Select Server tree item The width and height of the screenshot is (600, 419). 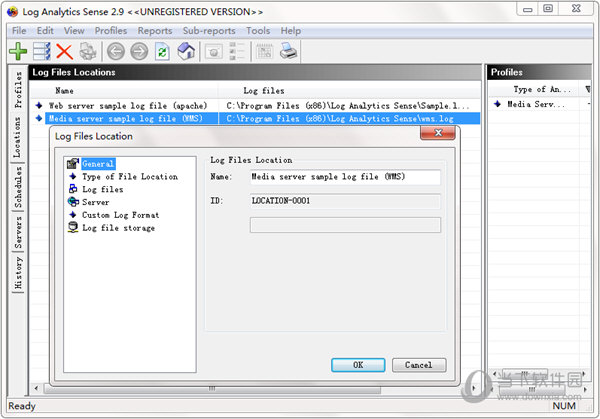(96, 202)
